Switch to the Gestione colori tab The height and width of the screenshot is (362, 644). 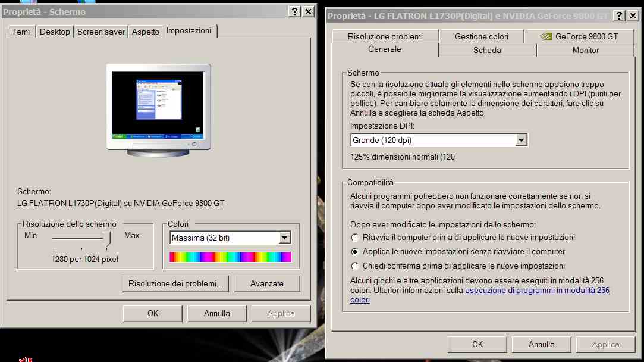click(481, 36)
